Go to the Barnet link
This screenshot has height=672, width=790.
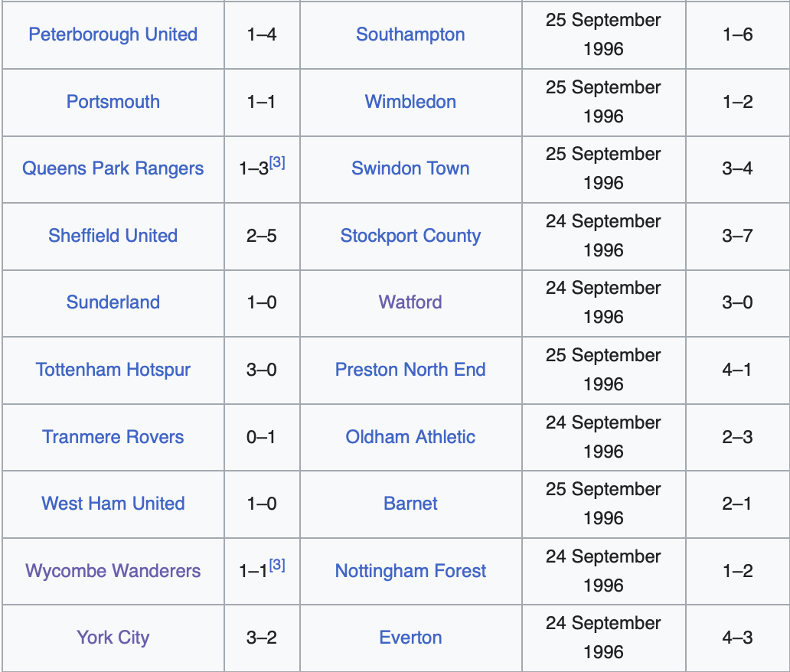410,504
